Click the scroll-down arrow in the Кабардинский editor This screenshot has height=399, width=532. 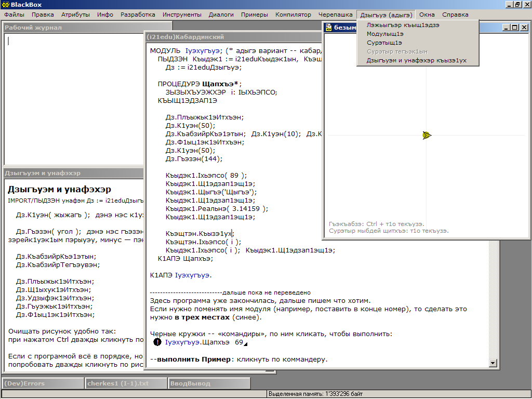[493, 363]
